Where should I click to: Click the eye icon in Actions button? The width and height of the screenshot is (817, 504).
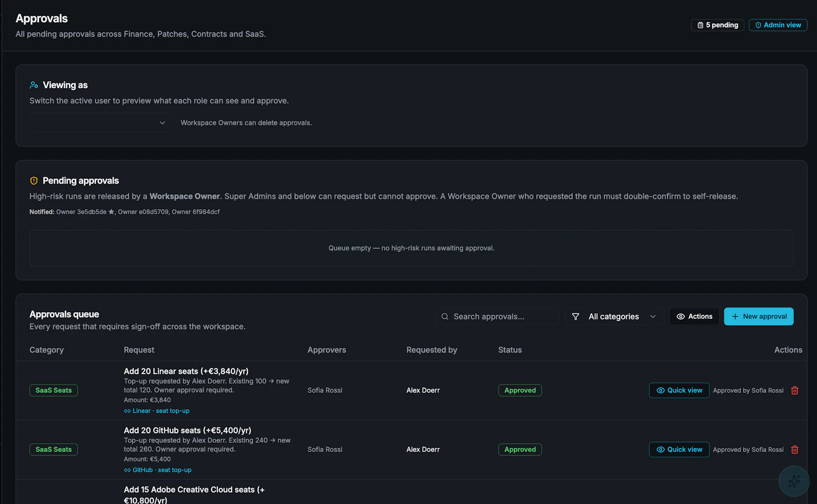point(681,317)
